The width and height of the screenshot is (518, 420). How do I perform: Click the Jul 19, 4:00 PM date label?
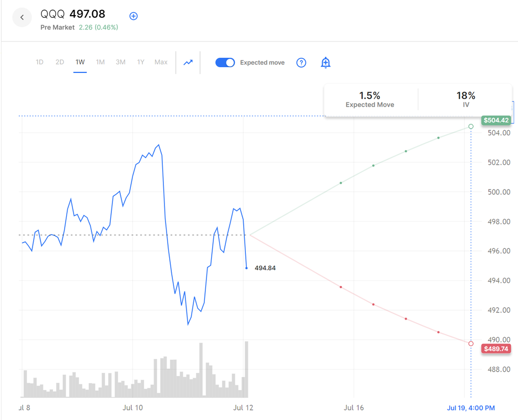coord(471,408)
